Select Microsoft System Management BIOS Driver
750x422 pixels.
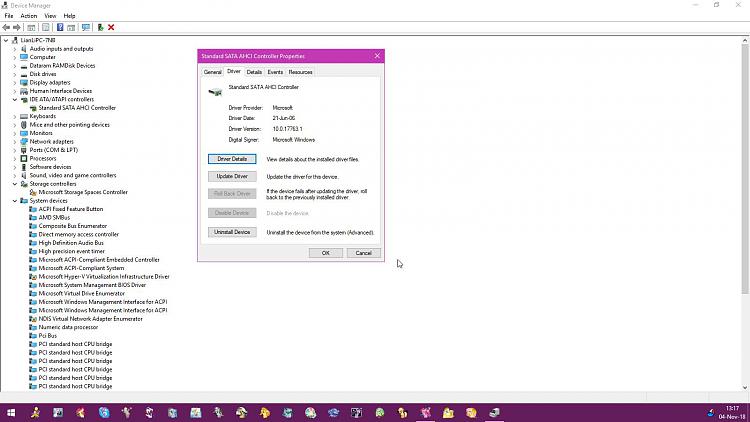pos(92,285)
